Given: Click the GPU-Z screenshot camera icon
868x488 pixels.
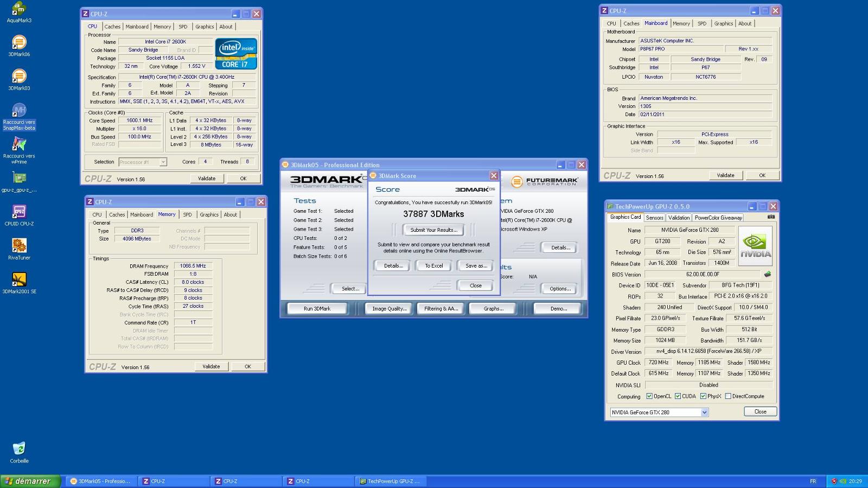Looking at the screenshot, I should [x=771, y=217].
